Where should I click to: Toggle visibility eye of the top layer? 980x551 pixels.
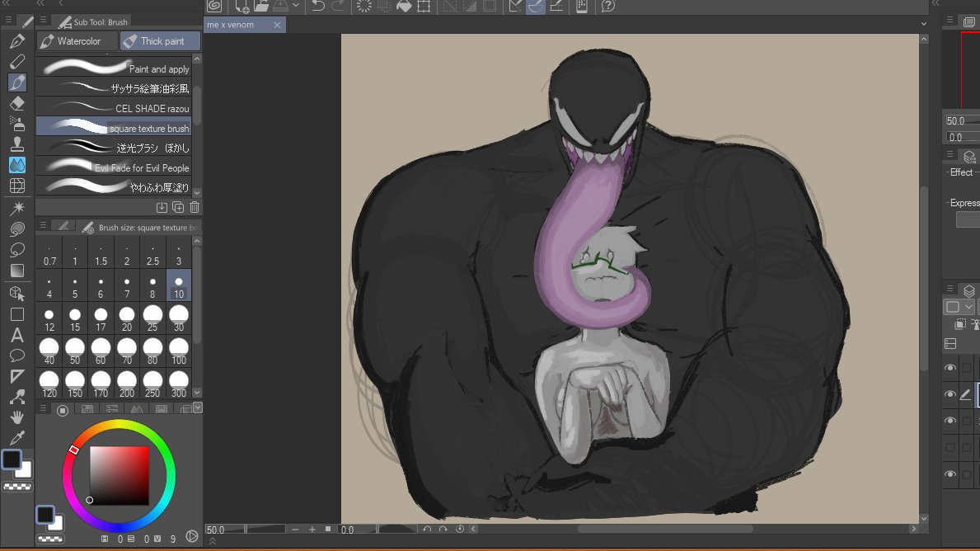click(x=950, y=368)
